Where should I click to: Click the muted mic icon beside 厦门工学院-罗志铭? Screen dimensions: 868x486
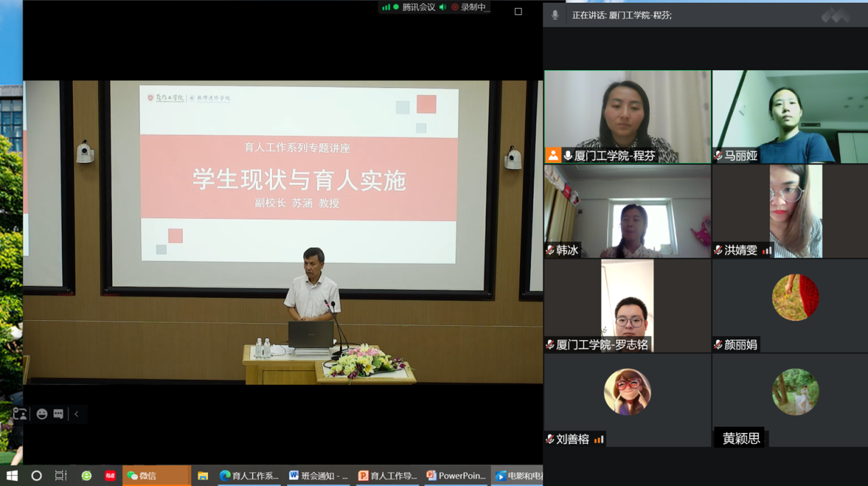coord(550,344)
